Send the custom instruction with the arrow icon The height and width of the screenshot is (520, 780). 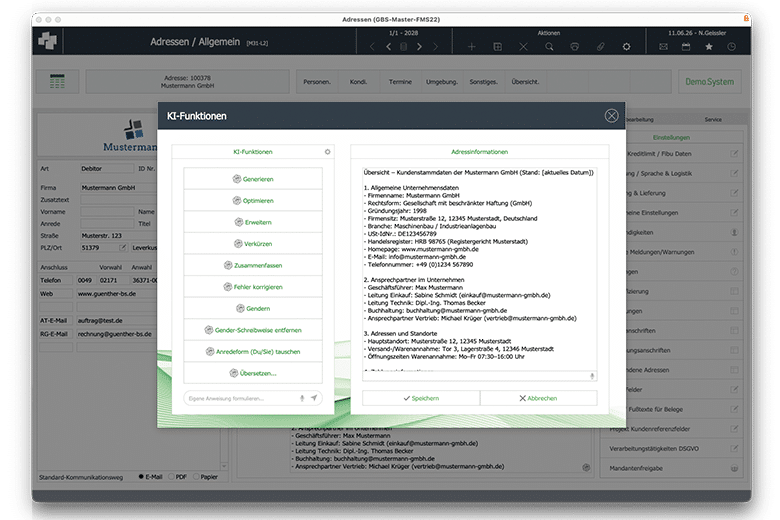(314, 398)
